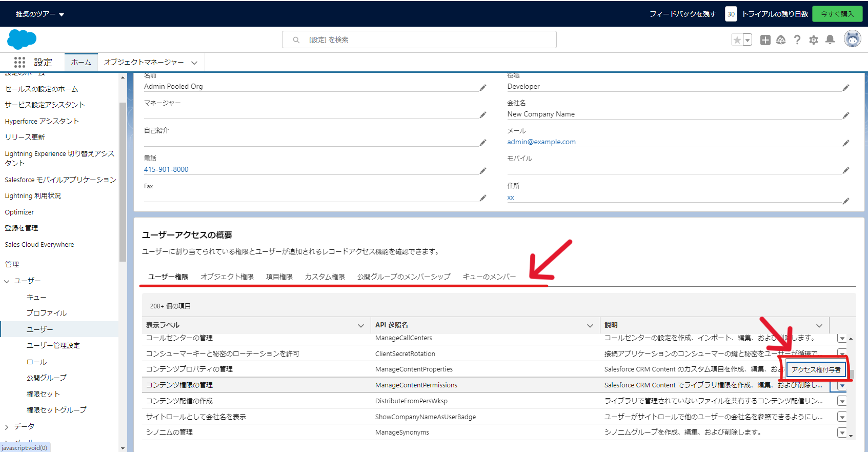Click the アクセス権付与者 menu item
Screen dimensions: 868x452
(x=816, y=369)
